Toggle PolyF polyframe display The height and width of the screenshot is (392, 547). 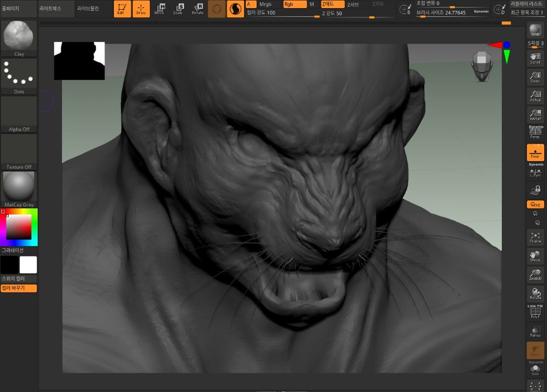coord(535,313)
